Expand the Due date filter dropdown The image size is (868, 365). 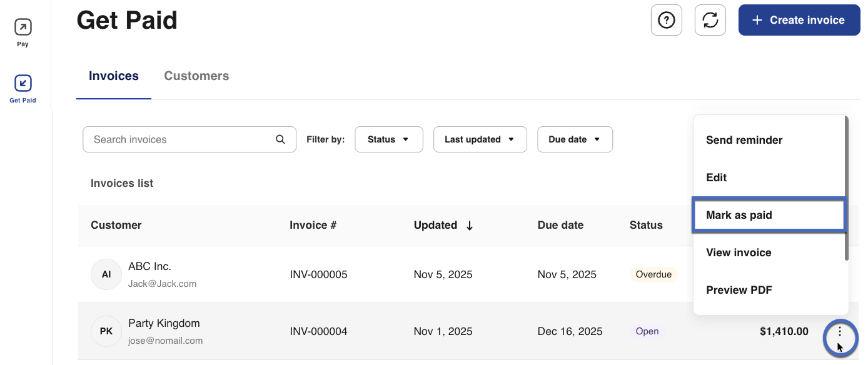click(574, 139)
